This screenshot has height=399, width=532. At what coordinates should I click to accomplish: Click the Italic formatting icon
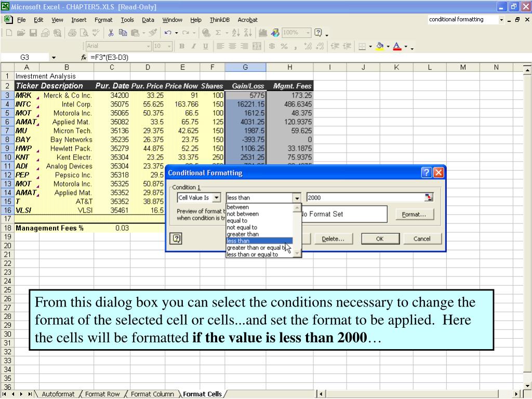point(194,46)
